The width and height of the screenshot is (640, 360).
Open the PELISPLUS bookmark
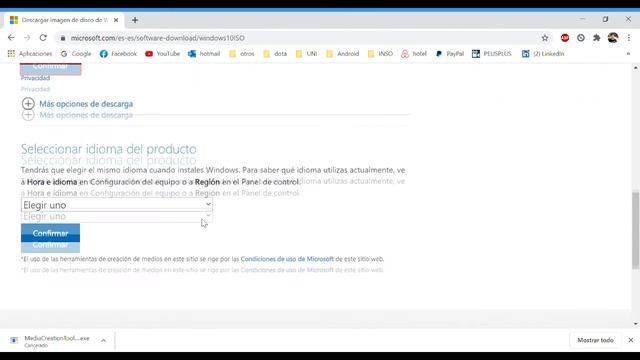pyautogui.click(x=492, y=53)
